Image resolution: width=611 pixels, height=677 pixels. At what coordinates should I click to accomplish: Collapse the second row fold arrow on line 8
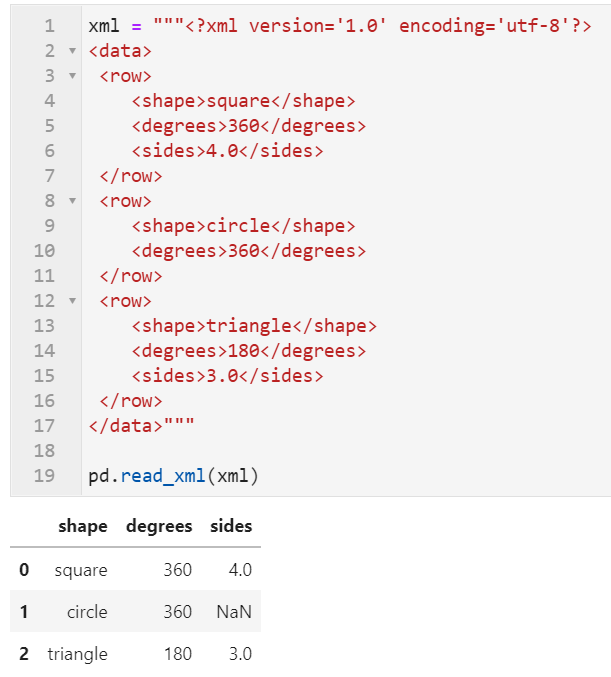pos(73,201)
